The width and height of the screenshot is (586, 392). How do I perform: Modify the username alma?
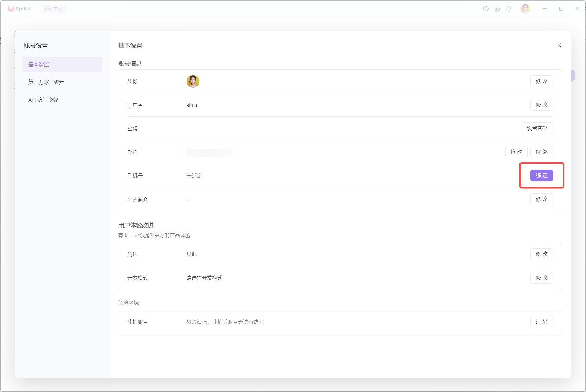pyautogui.click(x=541, y=105)
